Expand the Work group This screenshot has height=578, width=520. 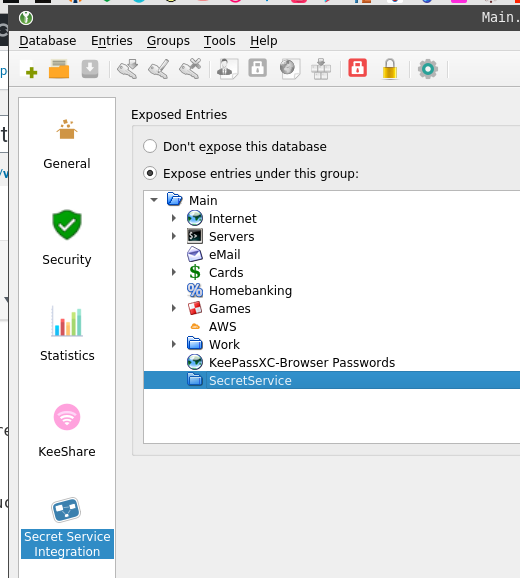click(174, 344)
